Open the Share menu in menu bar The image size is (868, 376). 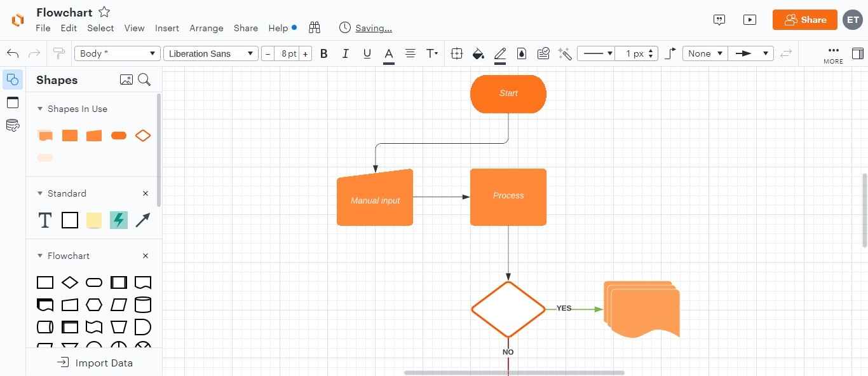coord(246,28)
